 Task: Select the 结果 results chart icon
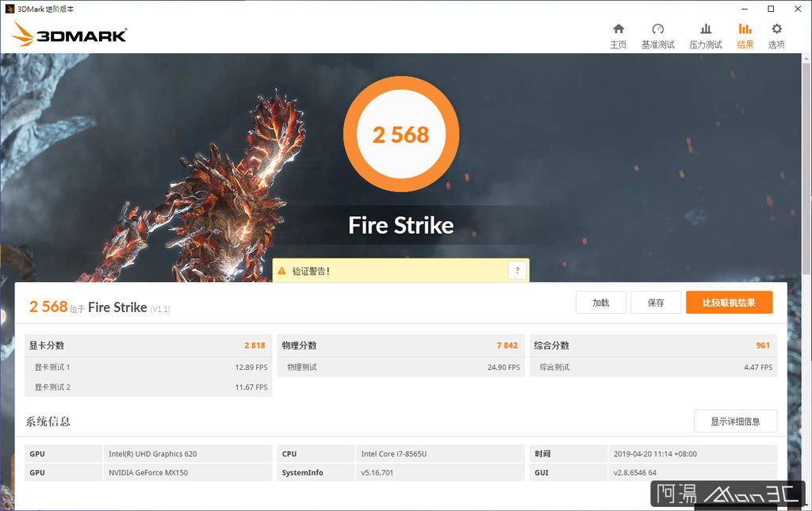click(x=745, y=29)
